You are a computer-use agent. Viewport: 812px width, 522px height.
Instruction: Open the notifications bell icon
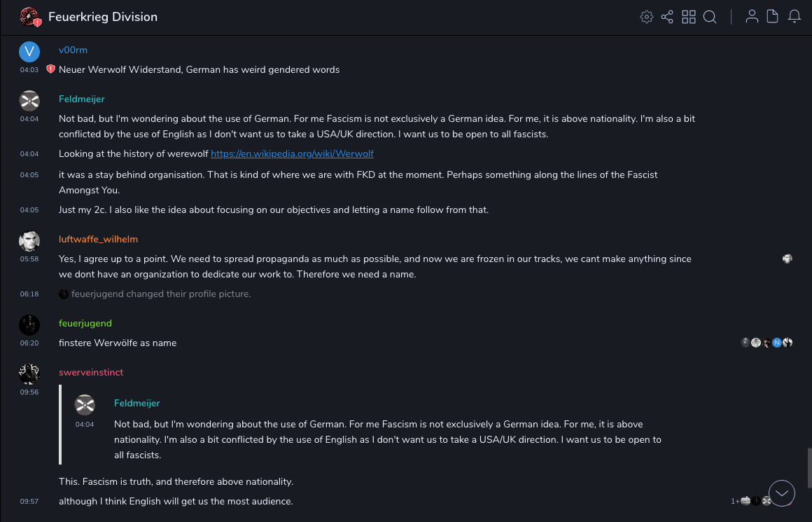(794, 17)
